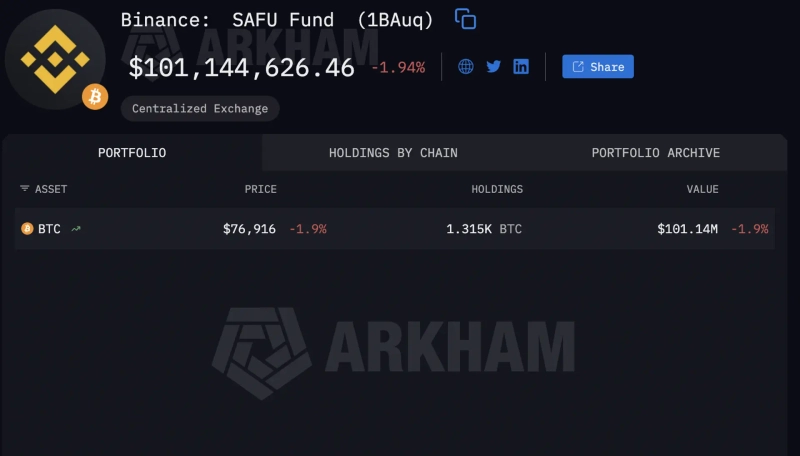The image size is (800, 456).
Task: Open the PORTFOLIO ARCHIVE tab
Action: point(655,153)
